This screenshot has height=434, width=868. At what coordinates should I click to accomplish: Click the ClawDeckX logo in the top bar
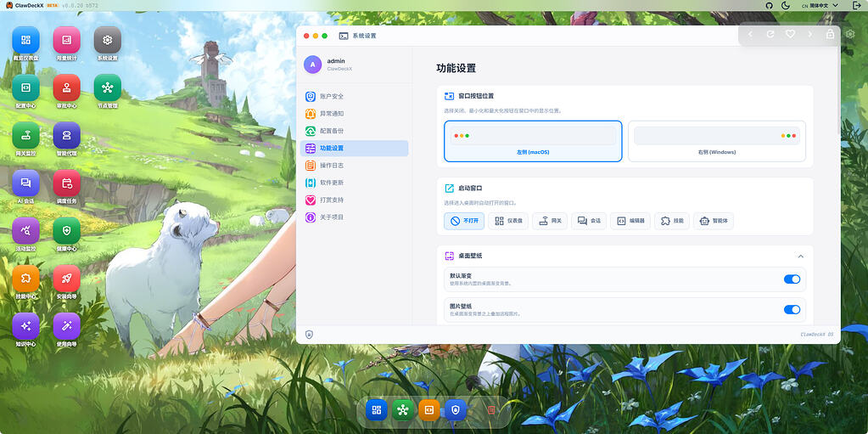click(9, 5)
